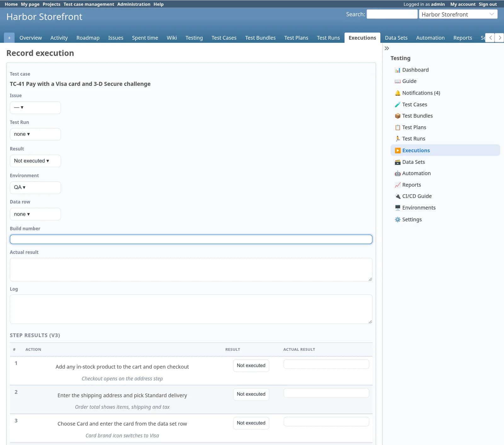Switch to the Overview tab
The width and height of the screenshot is (504, 445).
pos(31,38)
